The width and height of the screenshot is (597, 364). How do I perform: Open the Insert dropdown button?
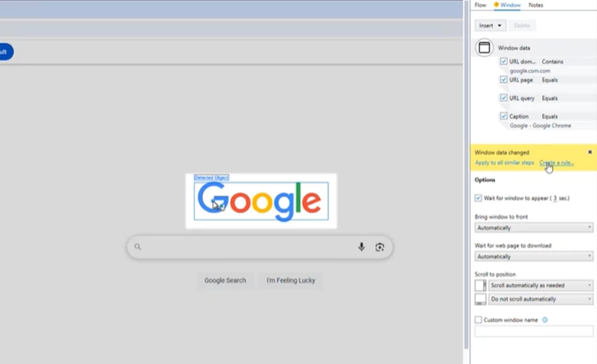[490, 26]
